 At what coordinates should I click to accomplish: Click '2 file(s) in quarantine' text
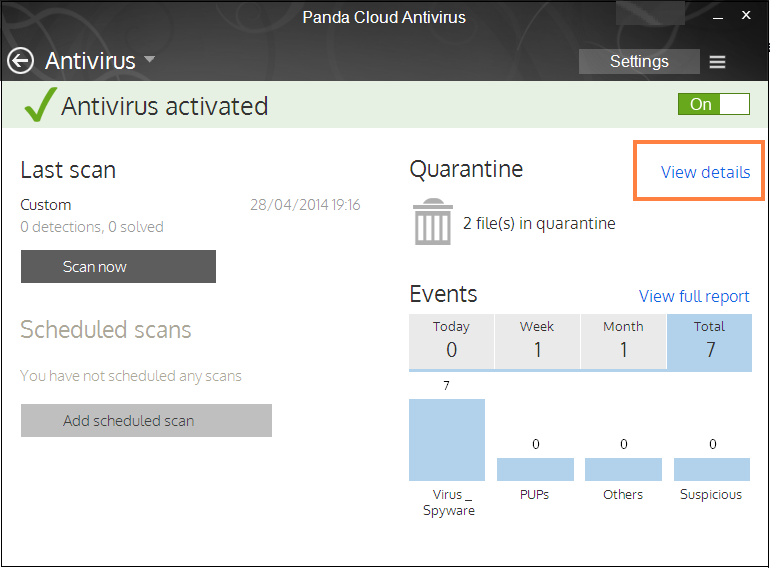tap(539, 223)
